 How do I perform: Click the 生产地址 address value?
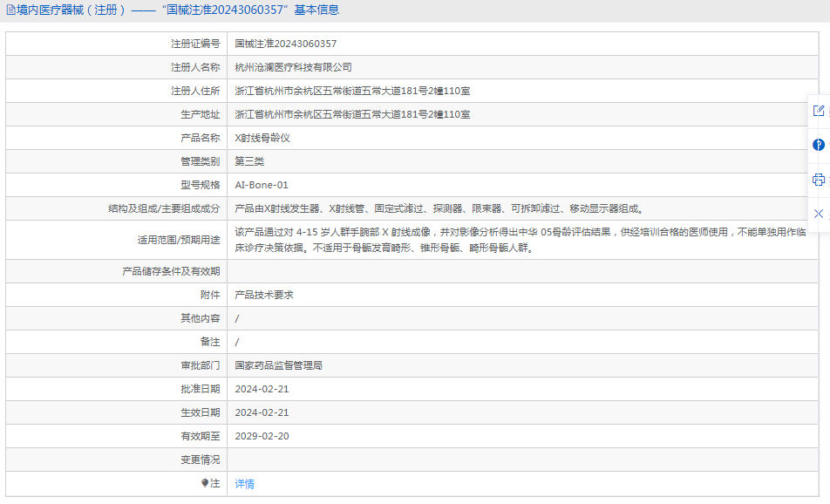pos(352,114)
